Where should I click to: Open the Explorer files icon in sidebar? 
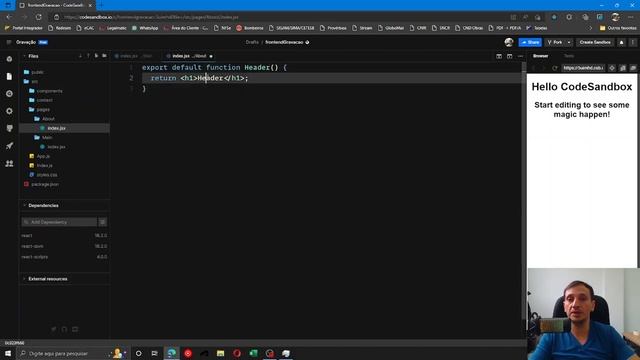pyautogui.click(x=9, y=76)
